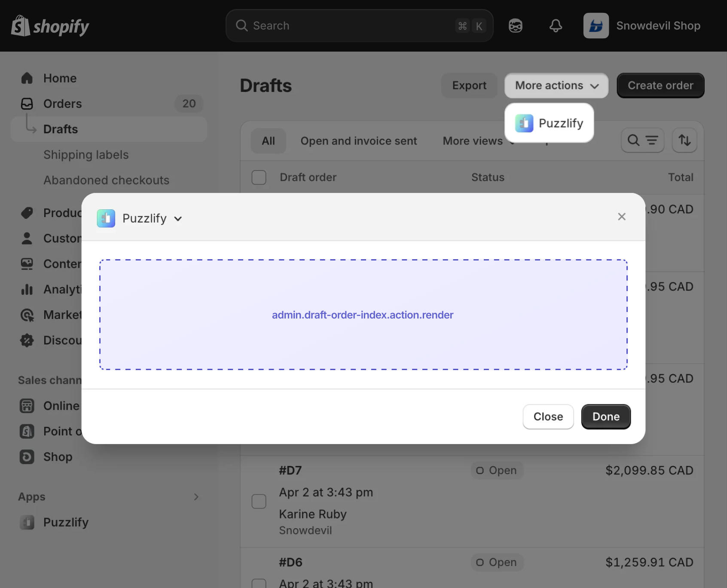Image resolution: width=727 pixels, height=588 pixels.
Task: Click the Total column header
Action: [x=681, y=177]
